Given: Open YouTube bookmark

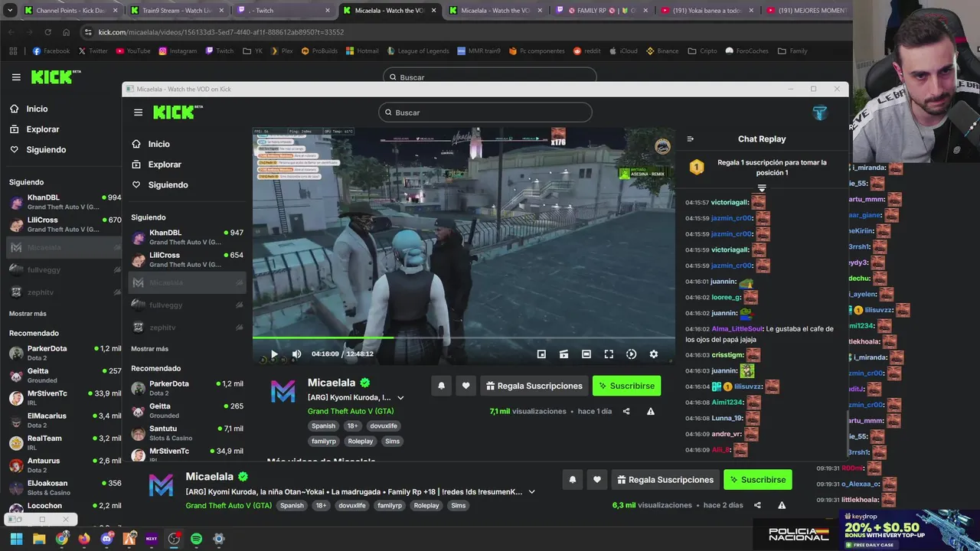Looking at the screenshot, I should [x=133, y=51].
